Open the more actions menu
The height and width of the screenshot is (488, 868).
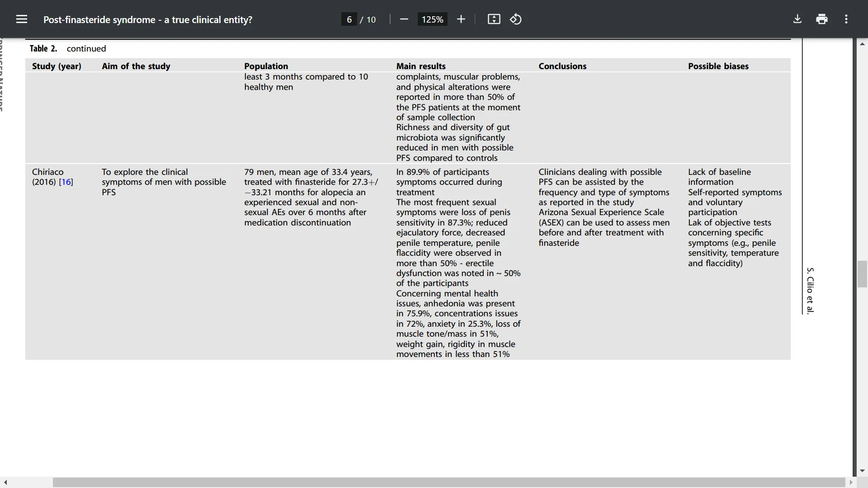coord(846,19)
